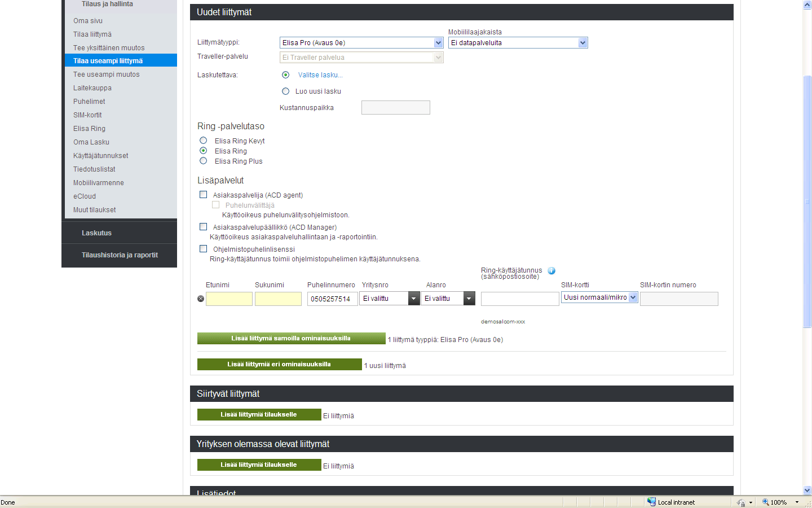Click Lisää liittymiä eri ominaisuuksilla button
812x508 pixels.
pos(279,365)
